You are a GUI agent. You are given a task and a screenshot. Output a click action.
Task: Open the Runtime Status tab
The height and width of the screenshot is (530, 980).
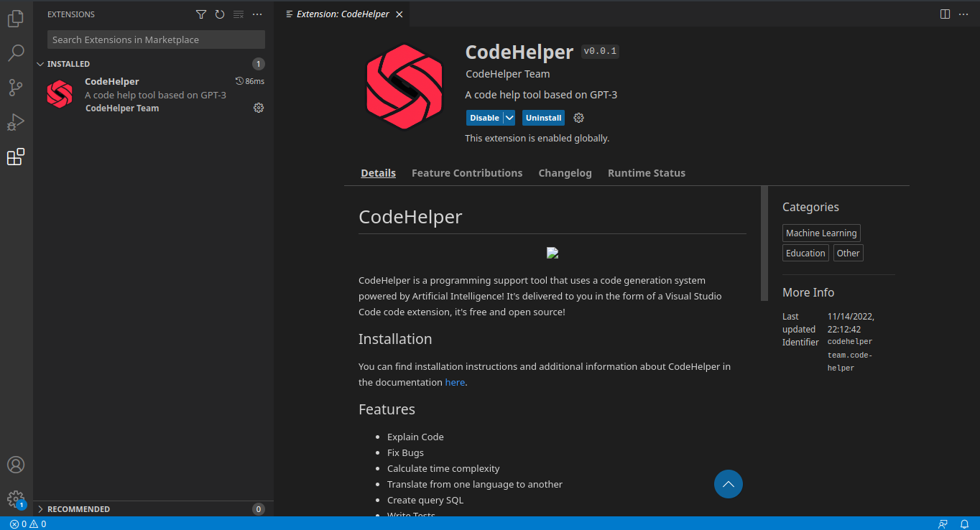tap(647, 173)
